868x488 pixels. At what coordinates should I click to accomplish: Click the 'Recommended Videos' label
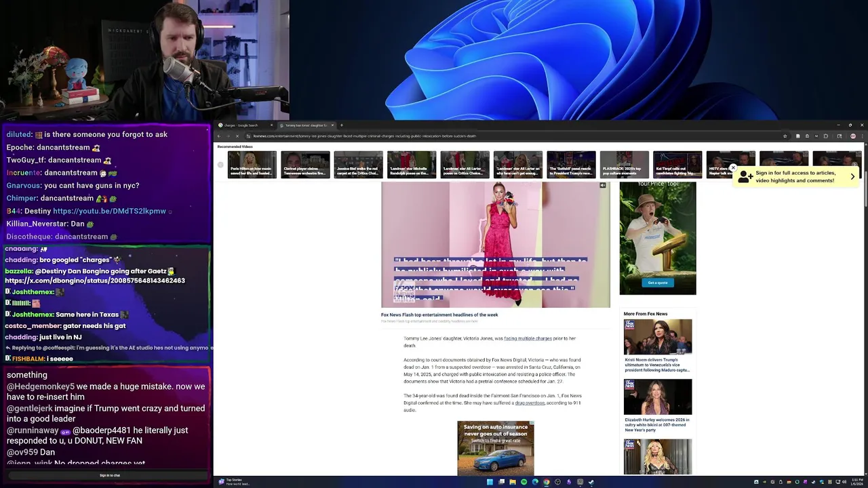click(235, 146)
